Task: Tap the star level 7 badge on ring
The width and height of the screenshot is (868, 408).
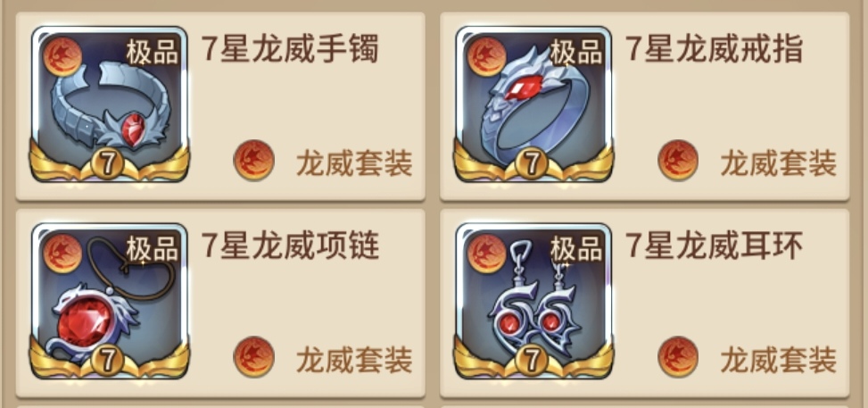Action: pyautogui.click(x=532, y=163)
